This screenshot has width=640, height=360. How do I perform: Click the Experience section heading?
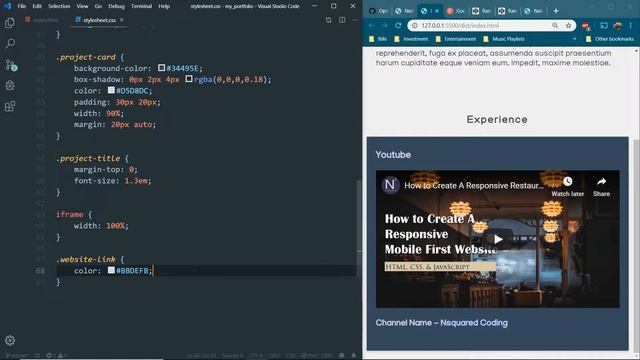coord(497,120)
